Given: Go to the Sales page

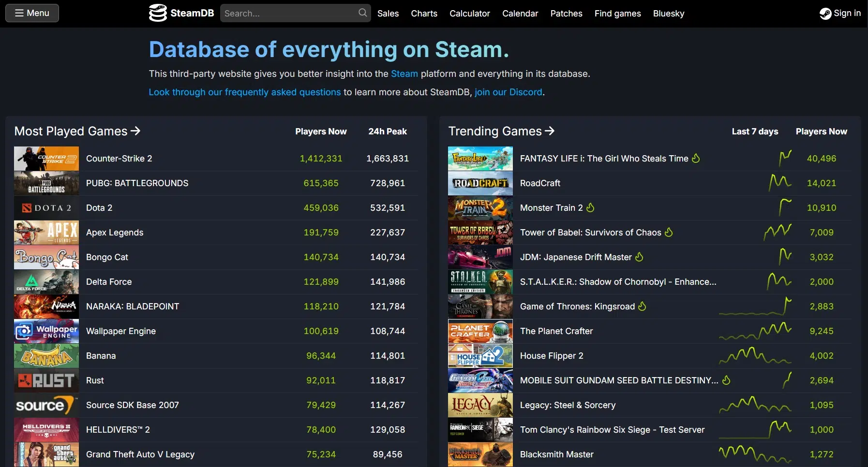Looking at the screenshot, I should coord(388,14).
